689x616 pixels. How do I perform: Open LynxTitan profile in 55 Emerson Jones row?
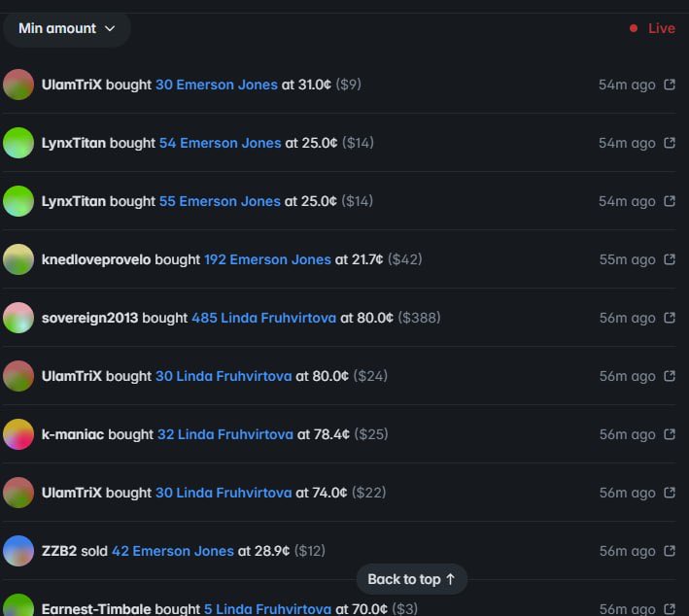[x=74, y=201]
